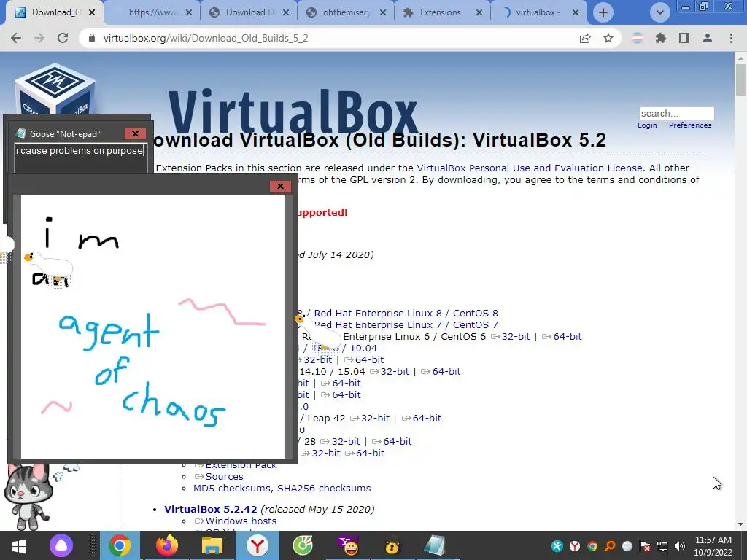The width and height of the screenshot is (747, 560).
Task: Open File Explorer from the taskbar
Action: coord(212,545)
